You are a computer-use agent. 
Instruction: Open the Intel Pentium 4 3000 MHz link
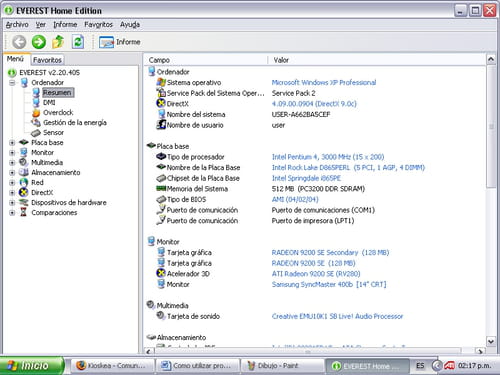click(x=328, y=157)
